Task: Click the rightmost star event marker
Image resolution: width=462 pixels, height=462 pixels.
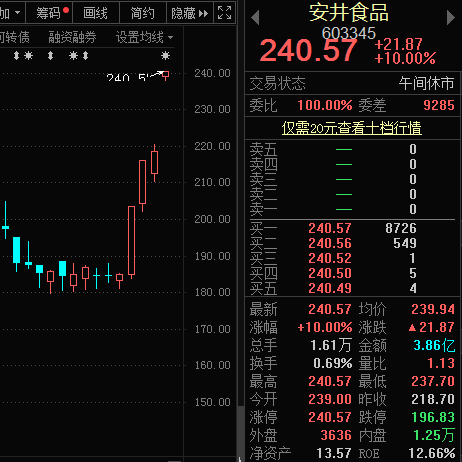Action: (165, 55)
